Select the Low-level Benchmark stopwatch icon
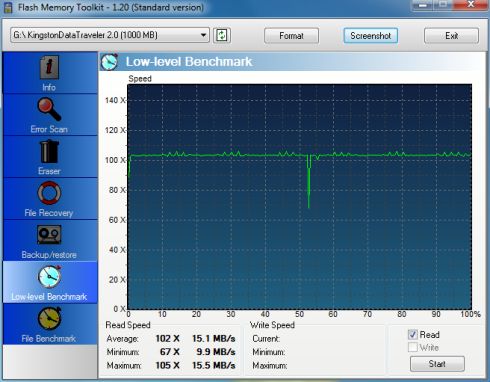 pyautogui.click(x=50, y=277)
